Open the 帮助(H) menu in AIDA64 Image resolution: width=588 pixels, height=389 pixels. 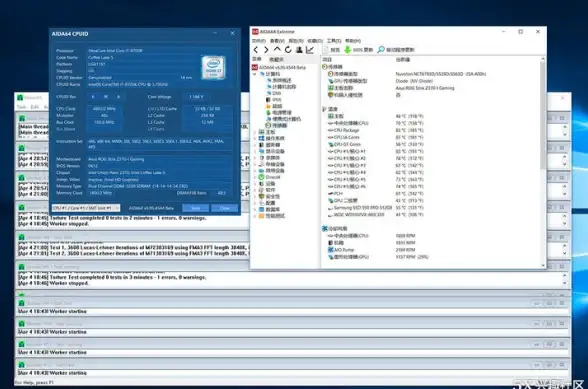(352, 41)
